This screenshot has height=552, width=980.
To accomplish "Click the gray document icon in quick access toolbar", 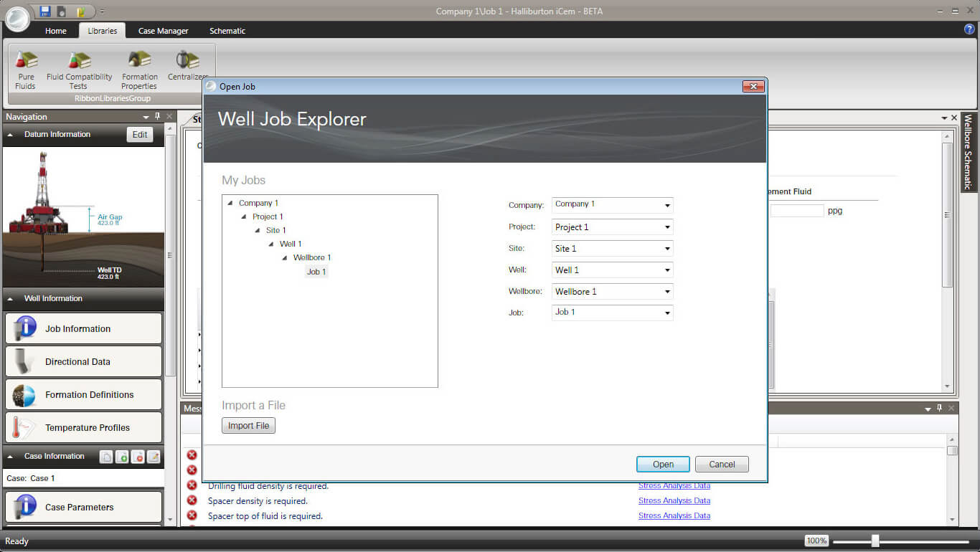I will coord(62,11).
